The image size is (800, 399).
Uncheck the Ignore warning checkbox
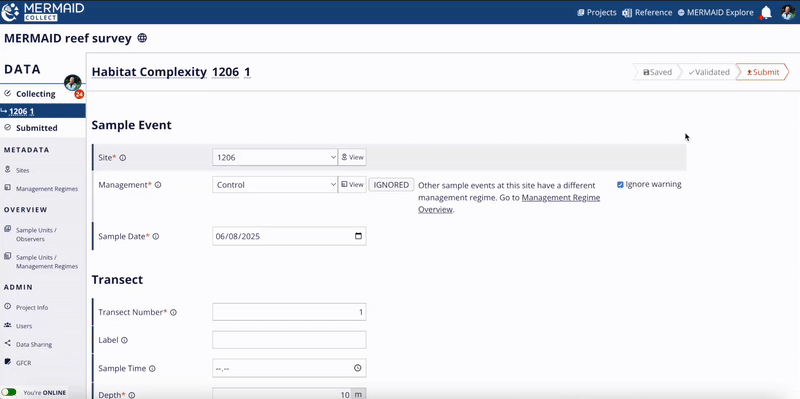620,185
